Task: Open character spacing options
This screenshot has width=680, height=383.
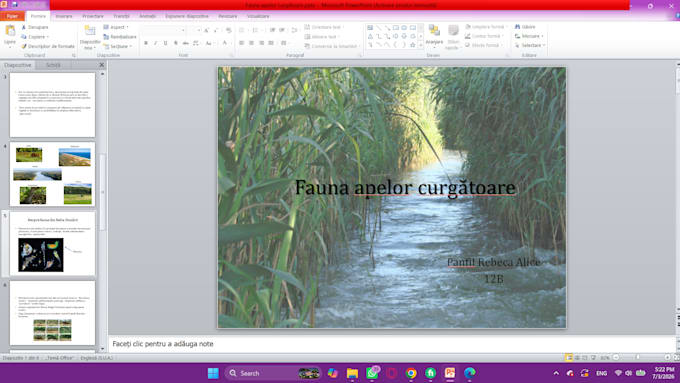Action: click(x=196, y=43)
